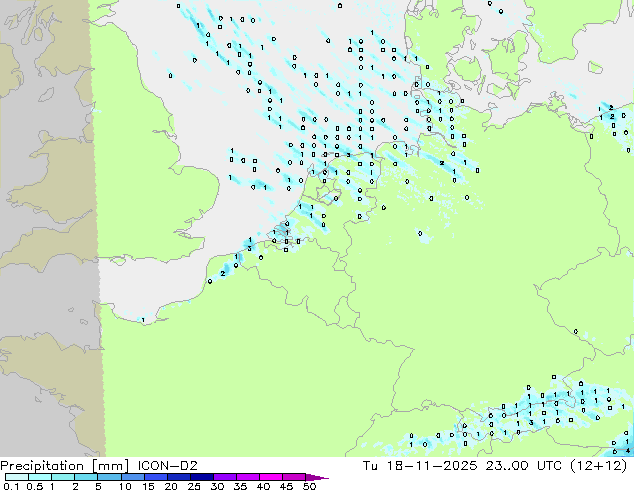
Task: Click the '35' legend value
Action: pos(240,486)
